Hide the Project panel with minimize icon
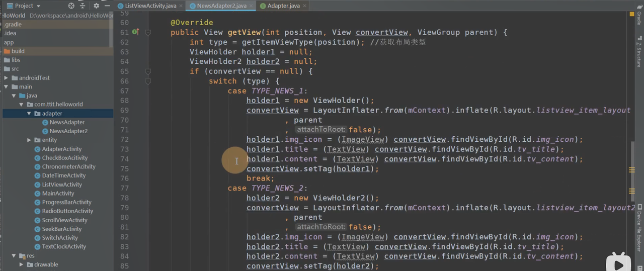 pos(107,6)
